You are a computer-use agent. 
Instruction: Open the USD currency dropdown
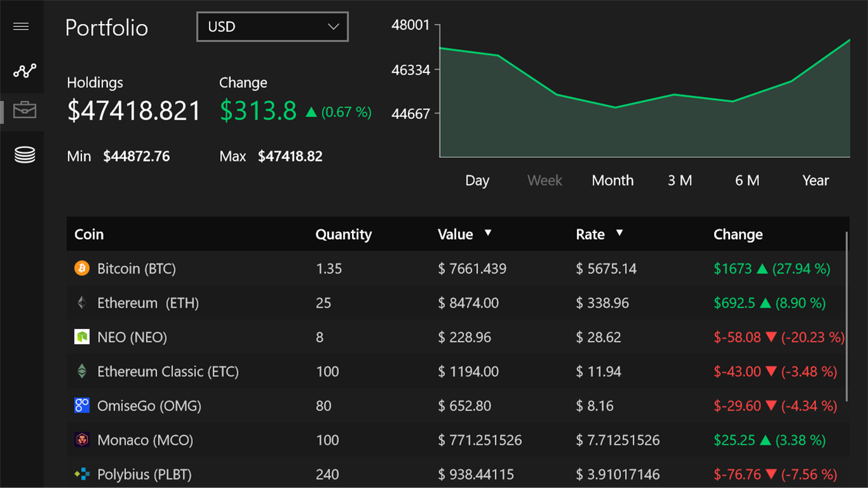tap(272, 27)
